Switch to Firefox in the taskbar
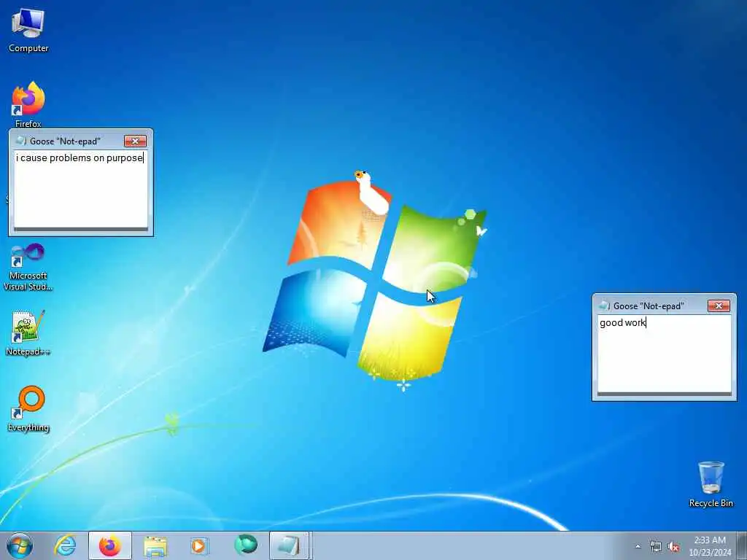This screenshot has height=560, width=747. pyautogui.click(x=109, y=545)
